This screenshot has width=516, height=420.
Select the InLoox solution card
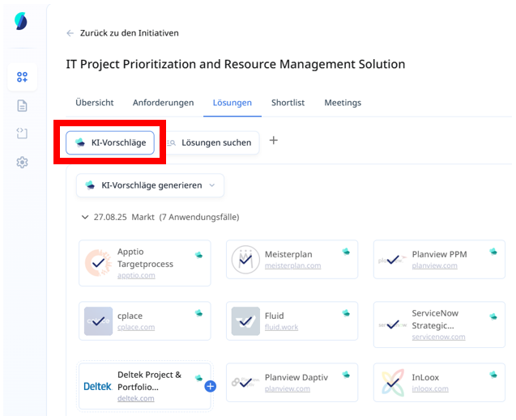pos(439,382)
